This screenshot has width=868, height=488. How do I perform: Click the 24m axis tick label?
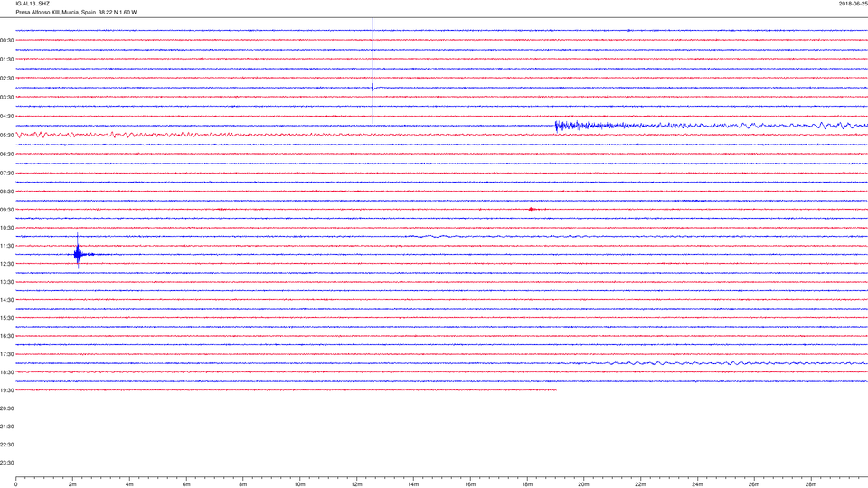tap(697, 484)
